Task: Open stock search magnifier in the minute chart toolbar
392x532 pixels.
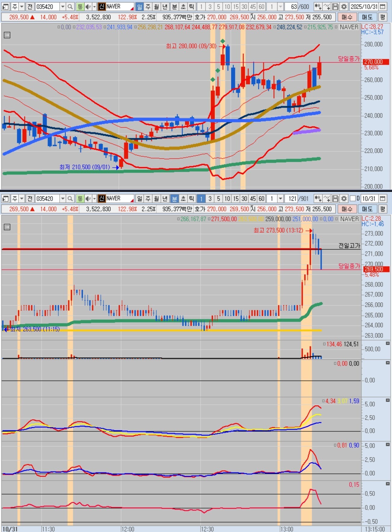Action: tap(70, 199)
